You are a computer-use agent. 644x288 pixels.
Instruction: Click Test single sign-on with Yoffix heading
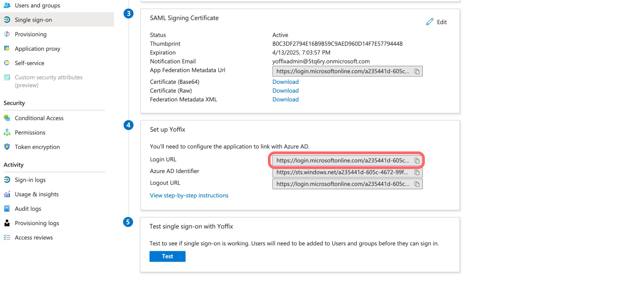pyautogui.click(x=191, y=226)
